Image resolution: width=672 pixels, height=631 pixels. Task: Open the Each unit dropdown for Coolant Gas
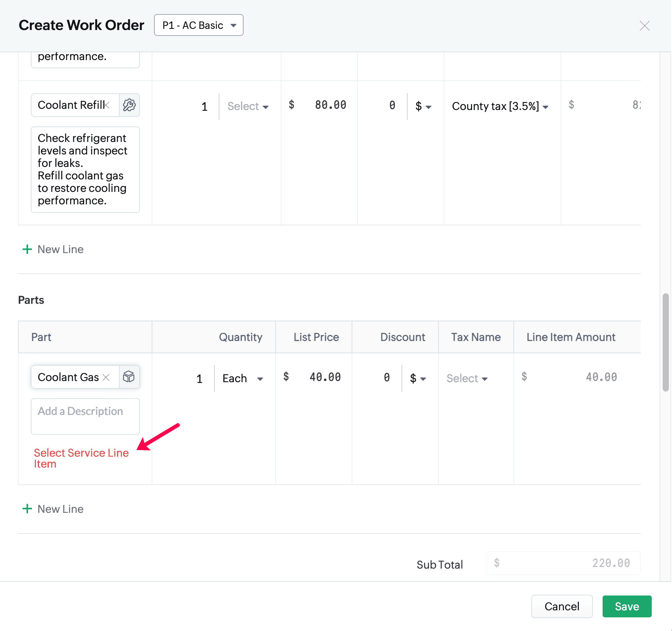(x=243, y=378)
